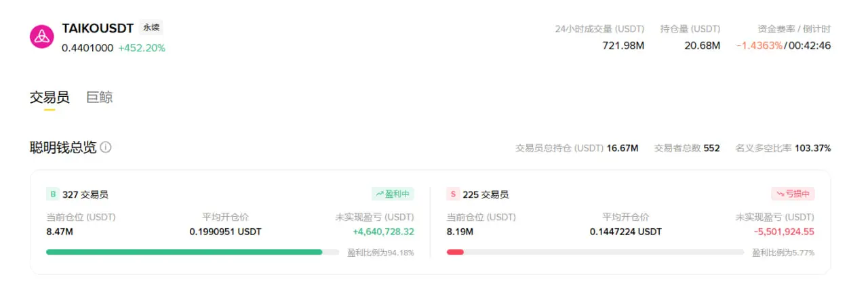This screenshot has width=868, height=296.
Task: Click the 225 交易员 short traders label
Action: click(486, 194)
